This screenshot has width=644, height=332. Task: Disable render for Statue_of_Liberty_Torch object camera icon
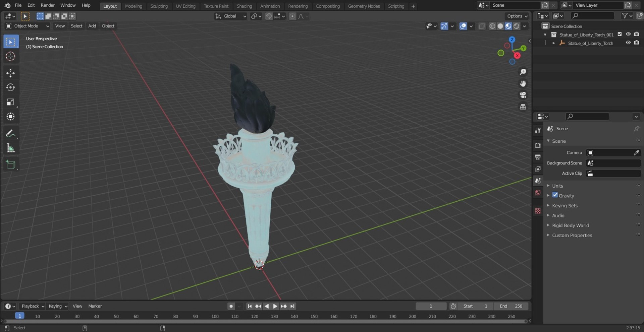(636, 43)
